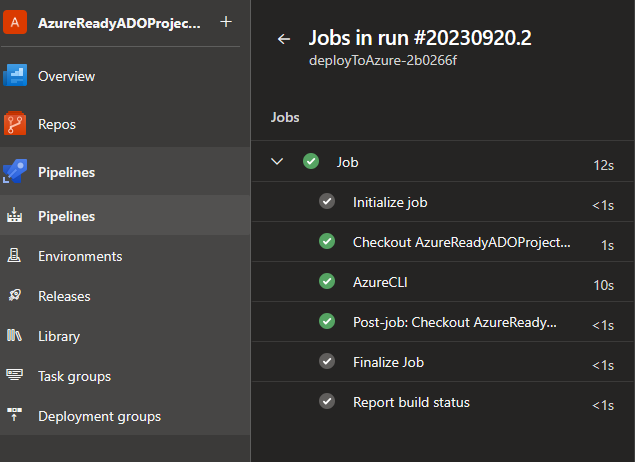Open AzureCLI step log
635x462 pixels.
click(x=380, y=282)
